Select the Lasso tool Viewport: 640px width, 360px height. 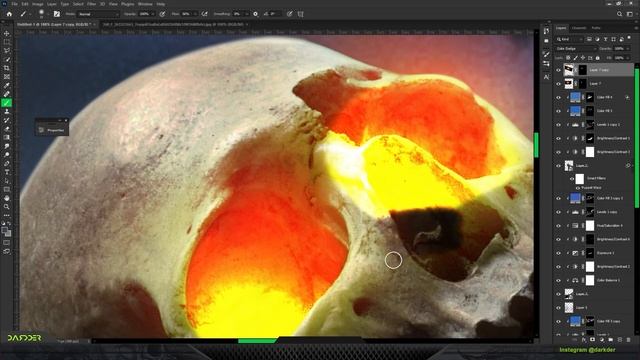point(7,51)
